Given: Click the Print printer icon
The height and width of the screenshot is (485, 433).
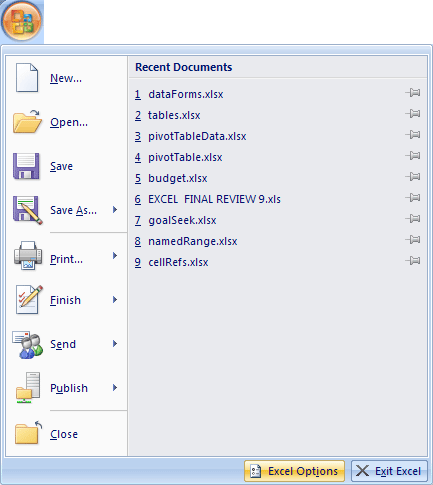Looking at the screenshot, I should tap(28, 256).
